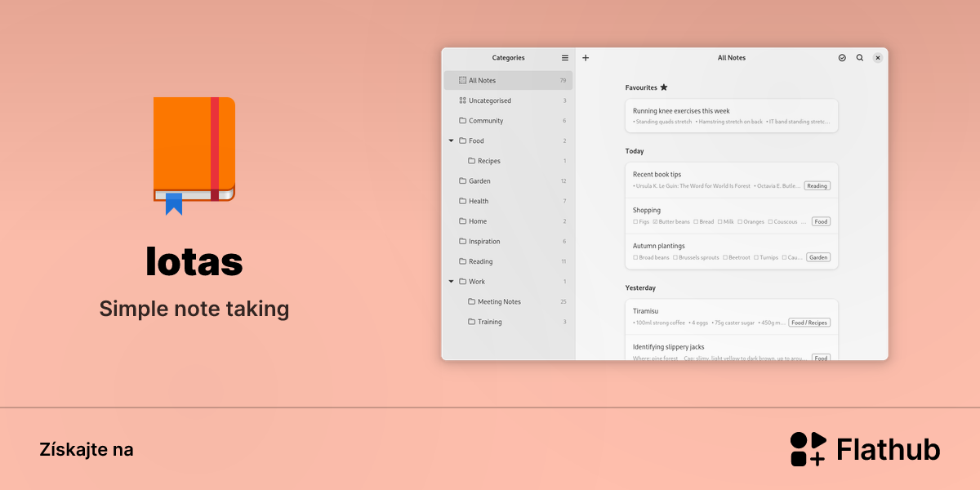Screen dimensions: 980x490
Task: Open the Health category
Action: [508, 201]
